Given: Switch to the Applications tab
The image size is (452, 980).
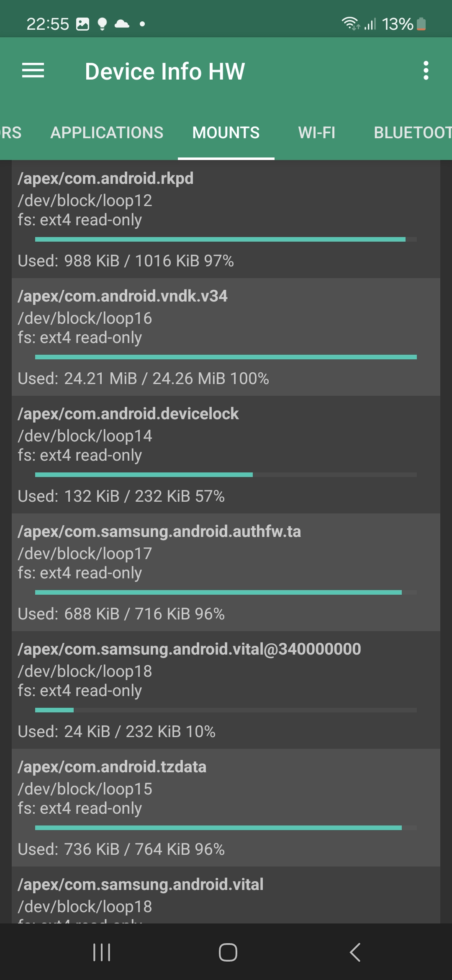Looking at the screenshot, I should (x=107, y=133).
